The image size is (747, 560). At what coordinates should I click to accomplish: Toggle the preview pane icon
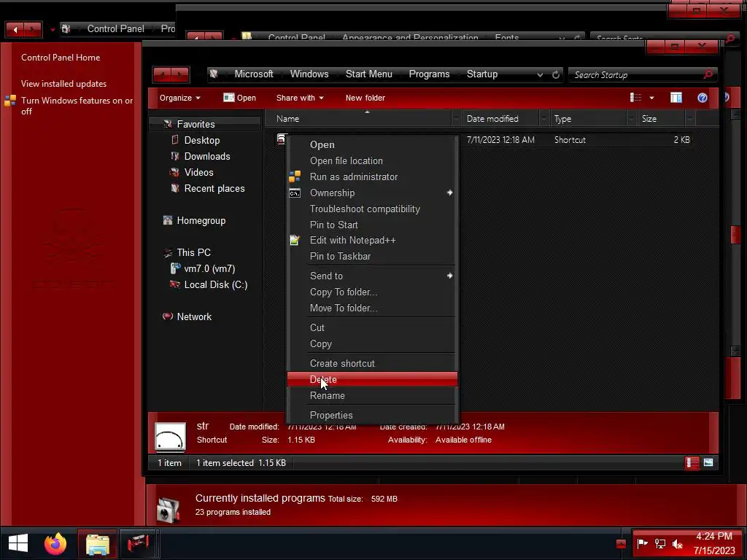pos(676,98)
